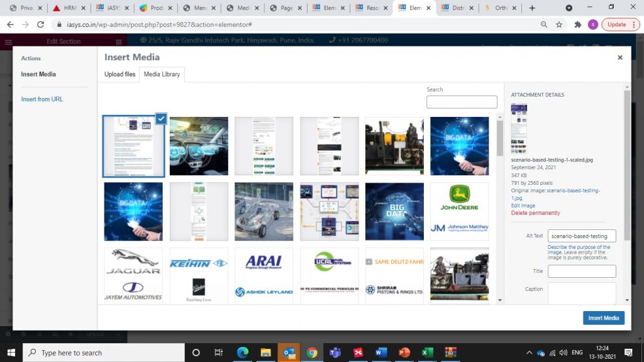Click the Alt Text input field

(x=582, y=236)
